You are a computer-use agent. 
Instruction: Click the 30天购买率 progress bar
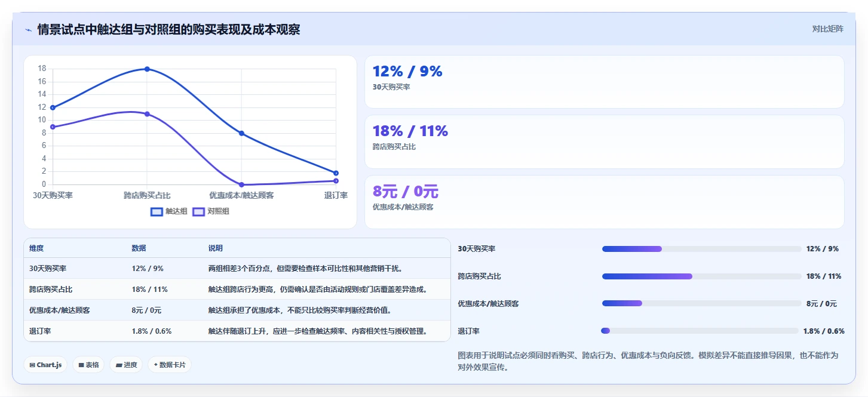click(702, 249)
